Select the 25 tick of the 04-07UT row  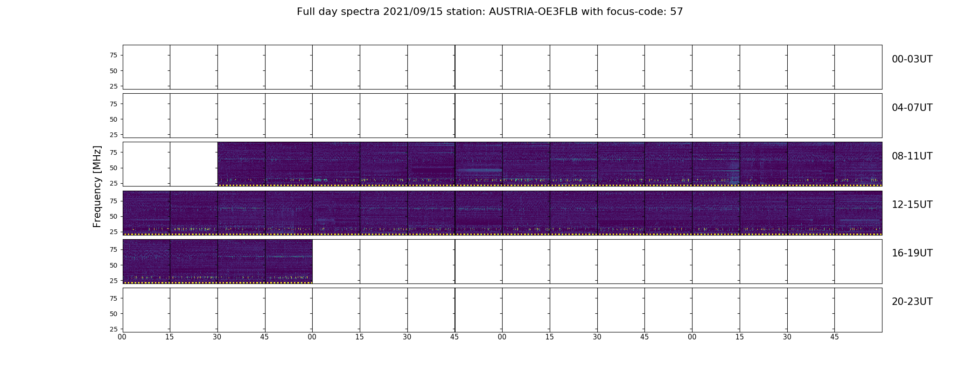coord(113,135)
